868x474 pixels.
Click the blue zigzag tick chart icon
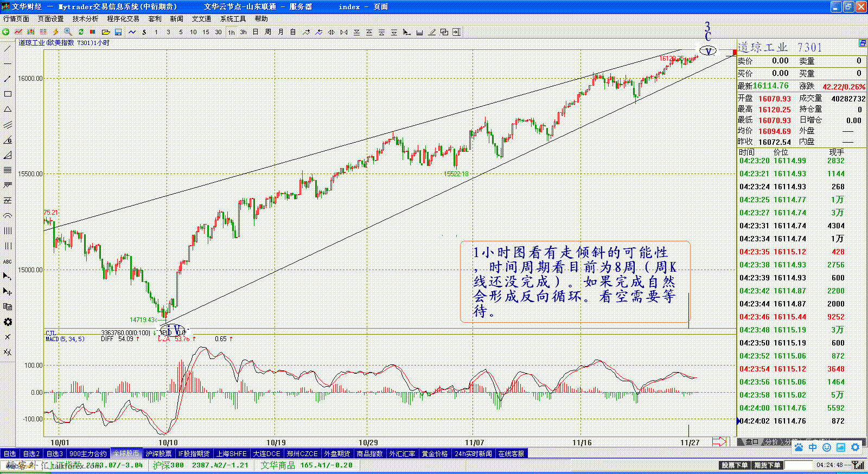[132, 32]
